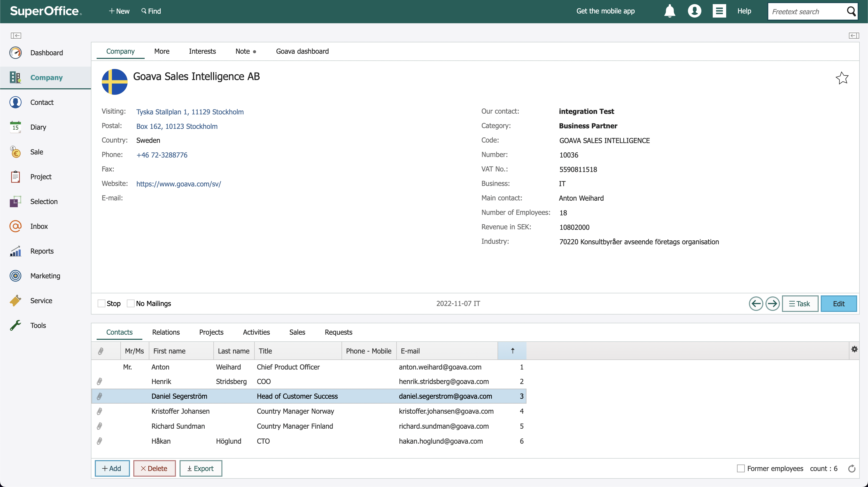Switch to the Activities tab
The height and width of the screenshot is (487, 868).
click(x=256, y=332)
